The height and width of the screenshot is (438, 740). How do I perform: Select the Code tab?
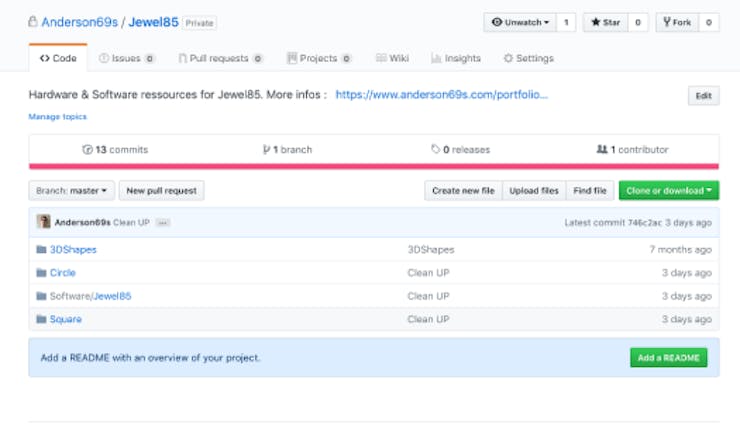point(58,58)
